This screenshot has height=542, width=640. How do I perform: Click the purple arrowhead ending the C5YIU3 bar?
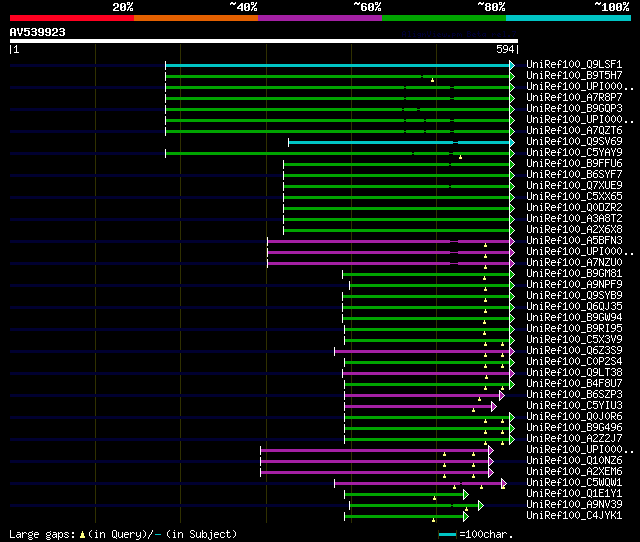[x=494, y=406]
